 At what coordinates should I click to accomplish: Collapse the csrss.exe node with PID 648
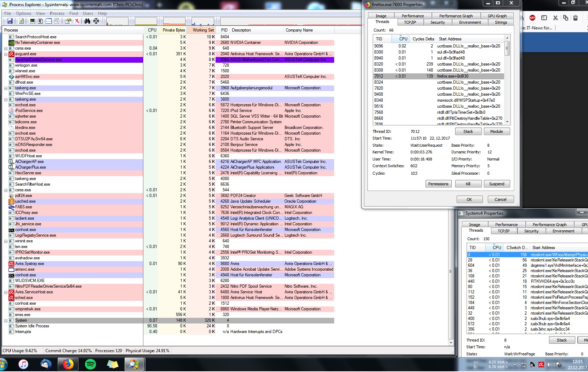(6, 49)
